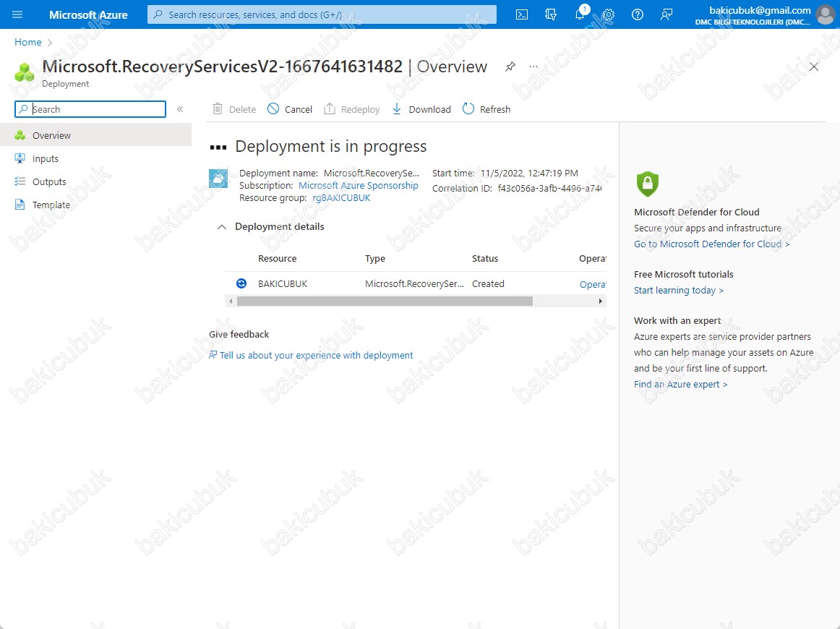Click the Start time value
The width and height of the screenshot is (840, 629).
529,173
